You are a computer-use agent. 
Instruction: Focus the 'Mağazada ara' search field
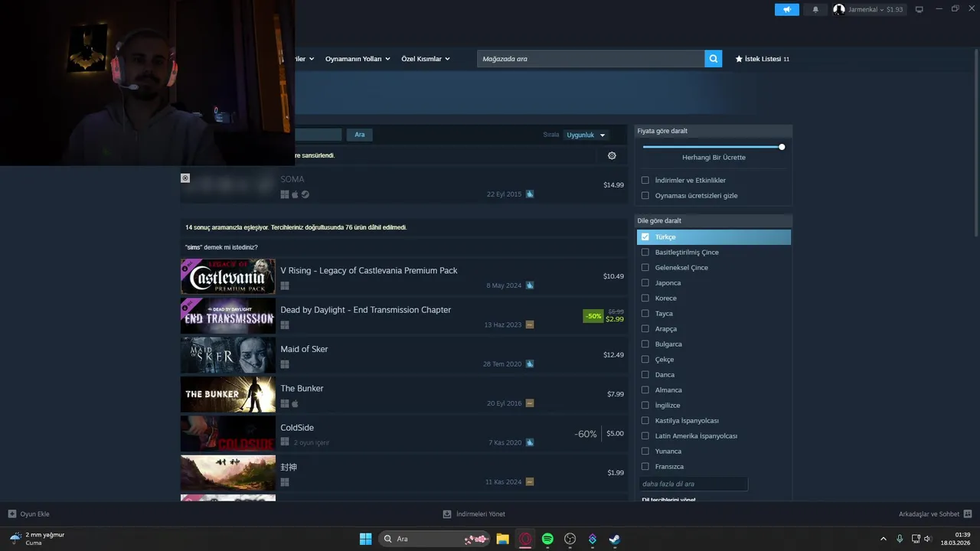tap(591, 59)
